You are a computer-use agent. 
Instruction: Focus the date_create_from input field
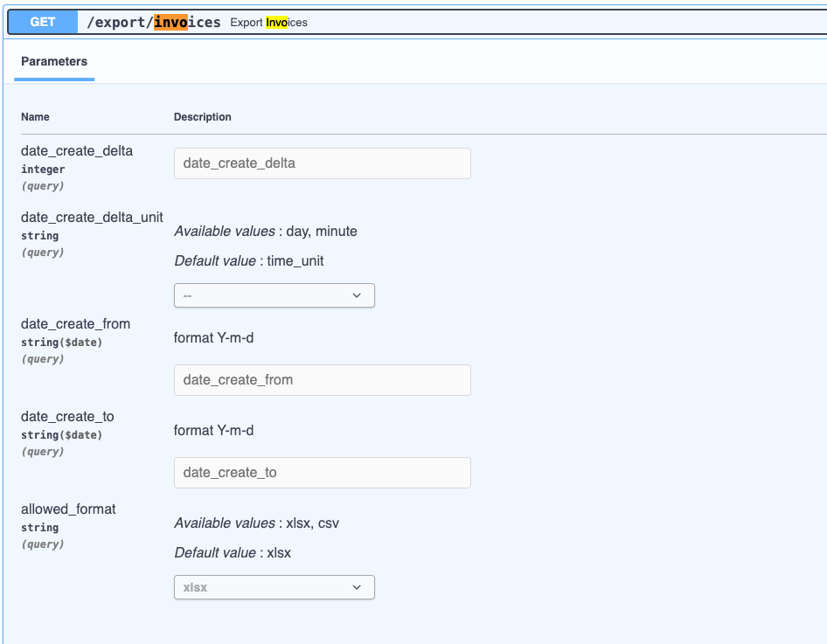(x=322, y=380)
